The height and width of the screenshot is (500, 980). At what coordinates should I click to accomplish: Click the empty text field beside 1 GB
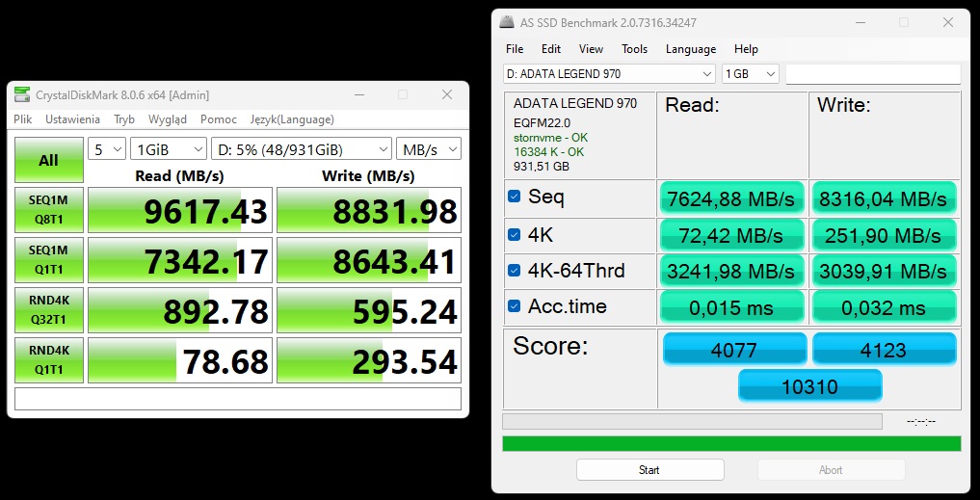coord(872,74)
